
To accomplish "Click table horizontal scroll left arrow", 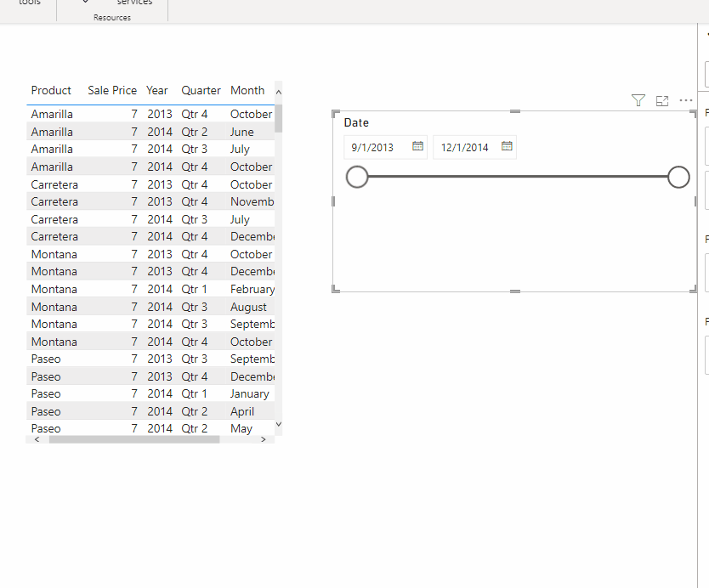I will [x=37, y=439].
